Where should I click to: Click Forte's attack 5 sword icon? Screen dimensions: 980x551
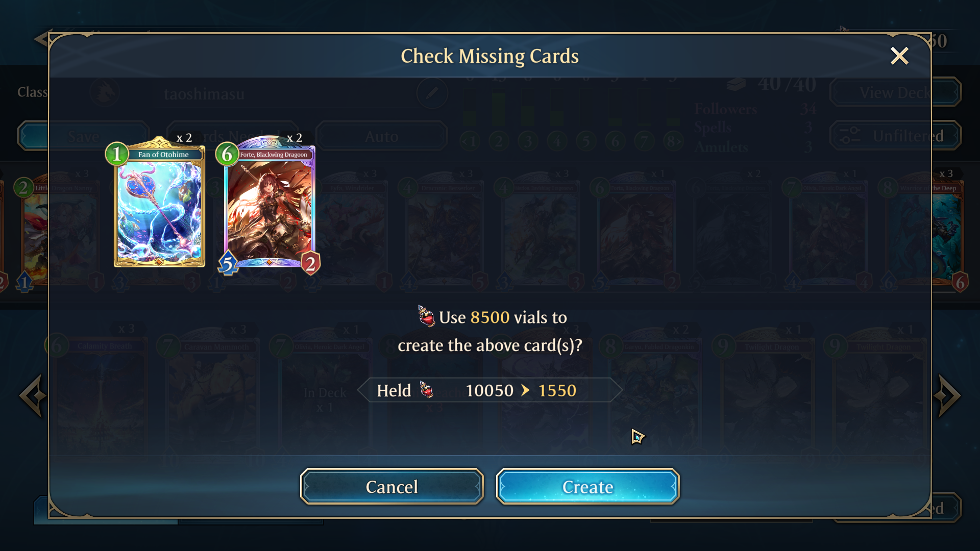[x=228, y=264]
